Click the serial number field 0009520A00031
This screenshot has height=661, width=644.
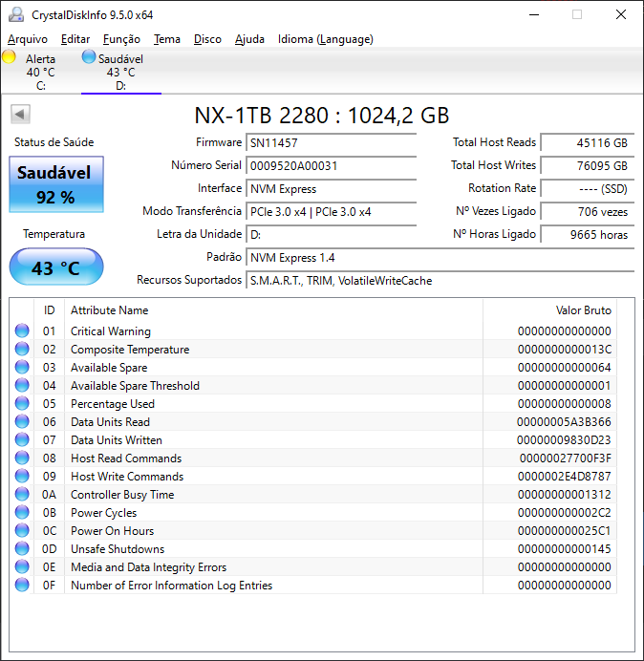[331, 165]
